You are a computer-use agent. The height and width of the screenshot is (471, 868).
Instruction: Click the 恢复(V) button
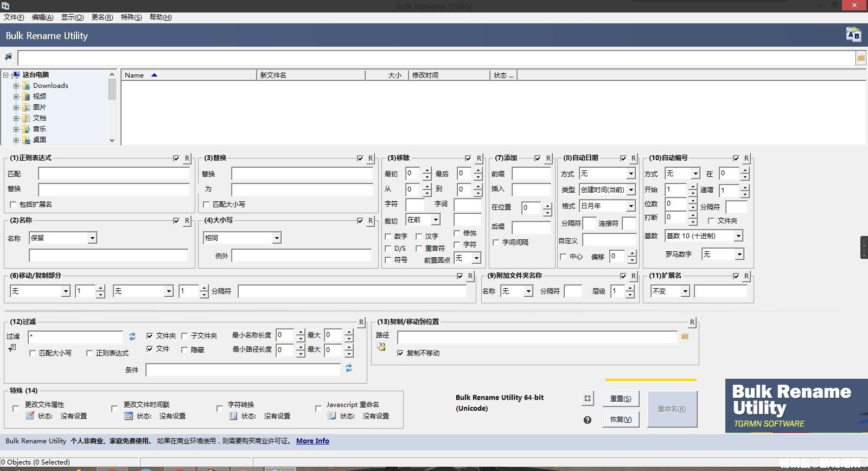tap(621, 419)
